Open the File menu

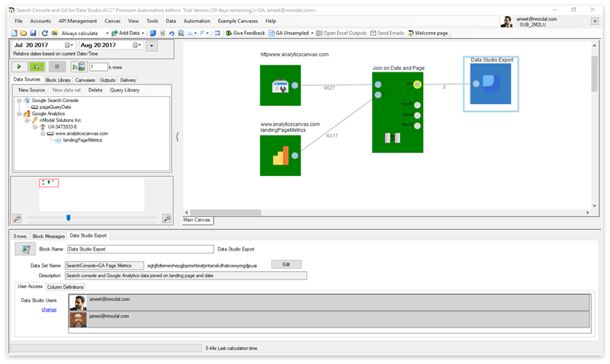click(18, 21)
